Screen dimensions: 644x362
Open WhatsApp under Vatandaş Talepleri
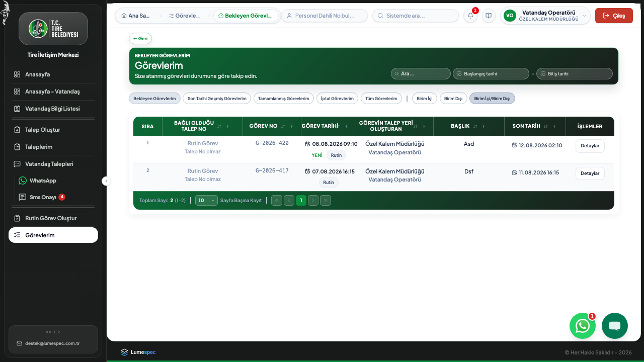[55, 180]
